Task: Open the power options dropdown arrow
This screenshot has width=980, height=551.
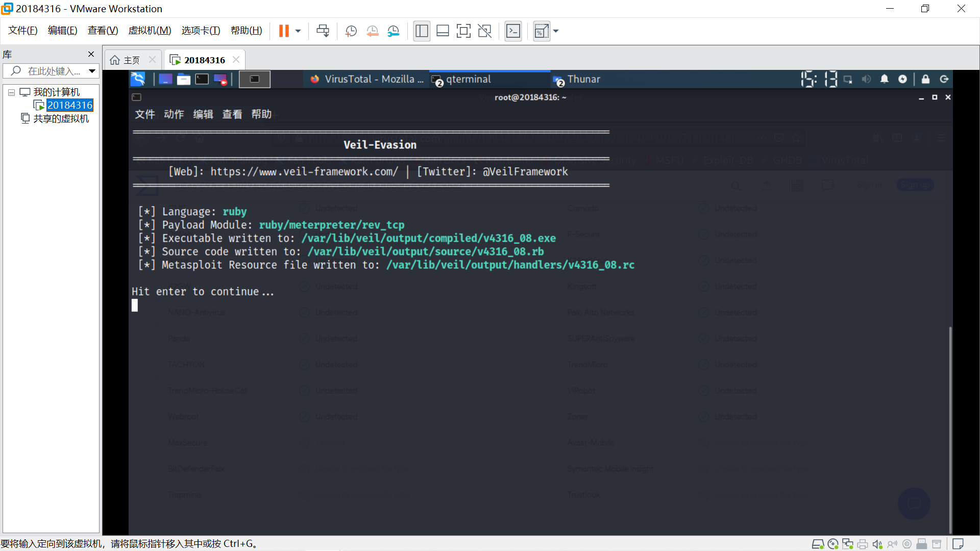Action: pyautogui.click(x=298, y=31)
